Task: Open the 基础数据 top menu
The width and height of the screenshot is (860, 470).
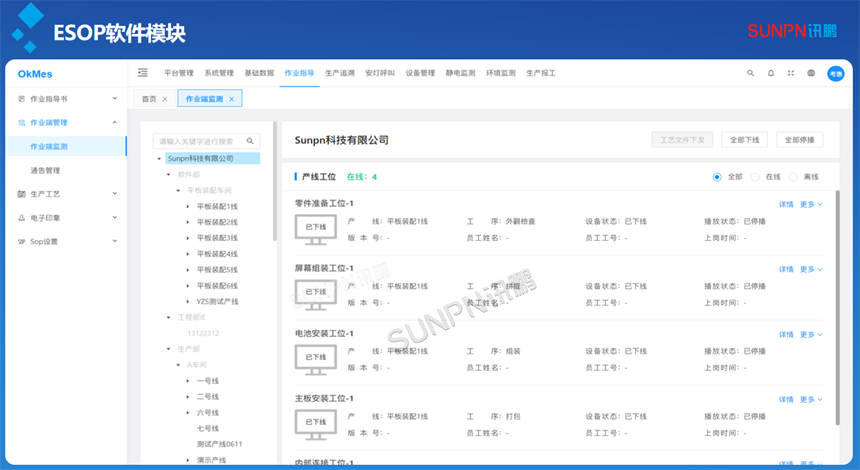Action: [x=259, y=73]
